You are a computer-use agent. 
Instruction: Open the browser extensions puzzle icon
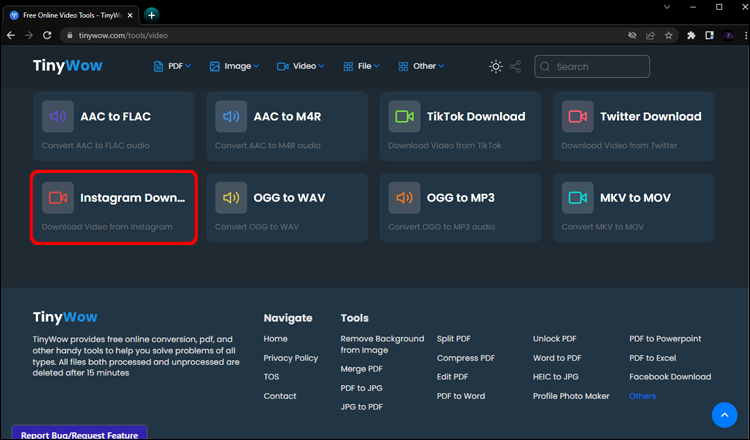tap(691, 35)
